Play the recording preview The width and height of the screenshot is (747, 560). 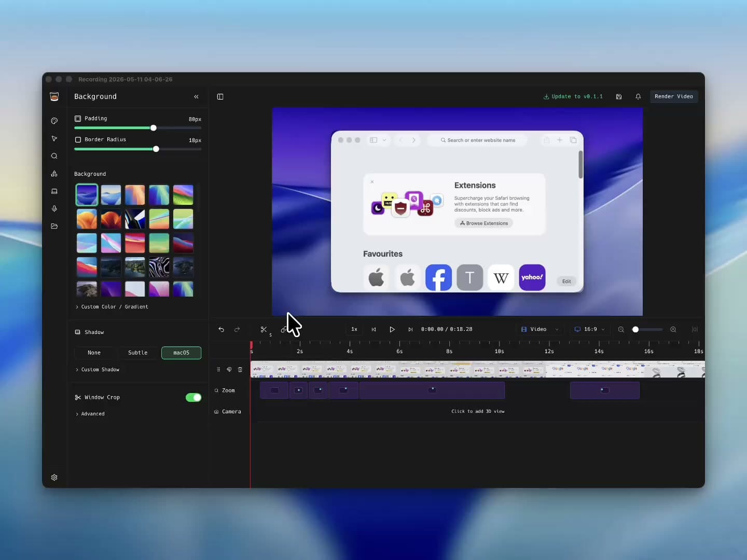click(x=392, y=329)
